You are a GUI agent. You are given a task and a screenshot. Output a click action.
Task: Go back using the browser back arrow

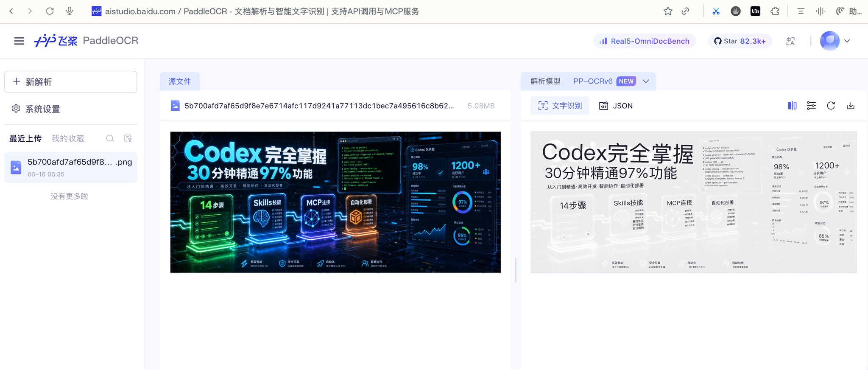tap(11, 11)
